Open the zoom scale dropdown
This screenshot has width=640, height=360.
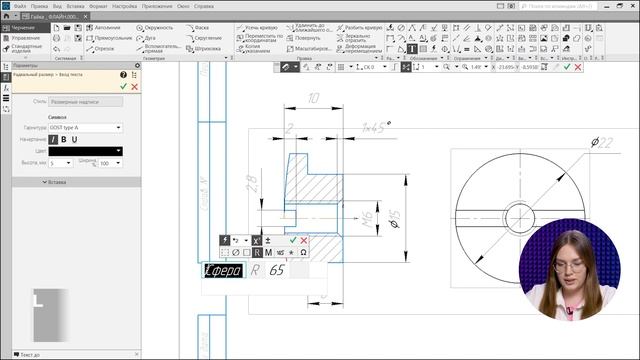(x=486, y=67)
